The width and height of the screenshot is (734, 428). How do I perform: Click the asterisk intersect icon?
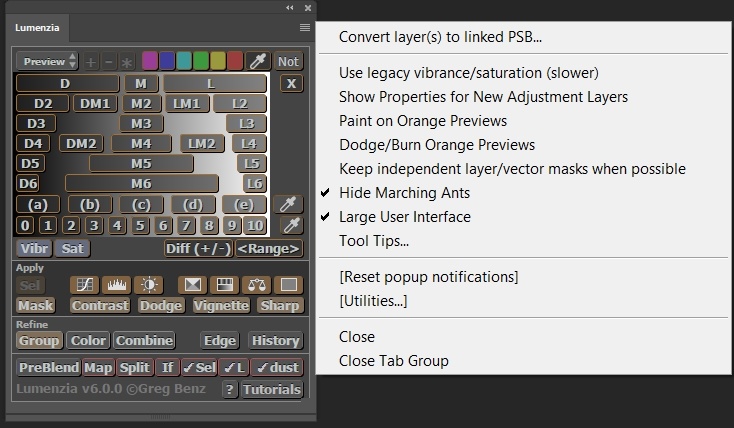tap(126, 62)
